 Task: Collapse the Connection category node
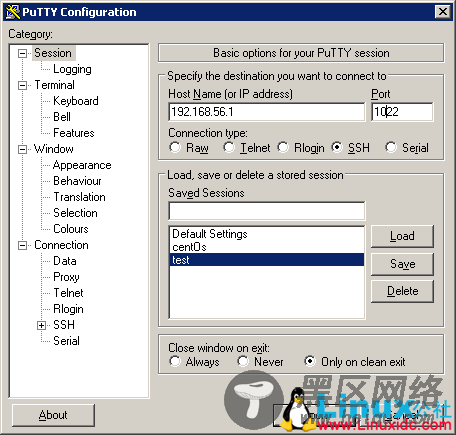click(22, 245)
